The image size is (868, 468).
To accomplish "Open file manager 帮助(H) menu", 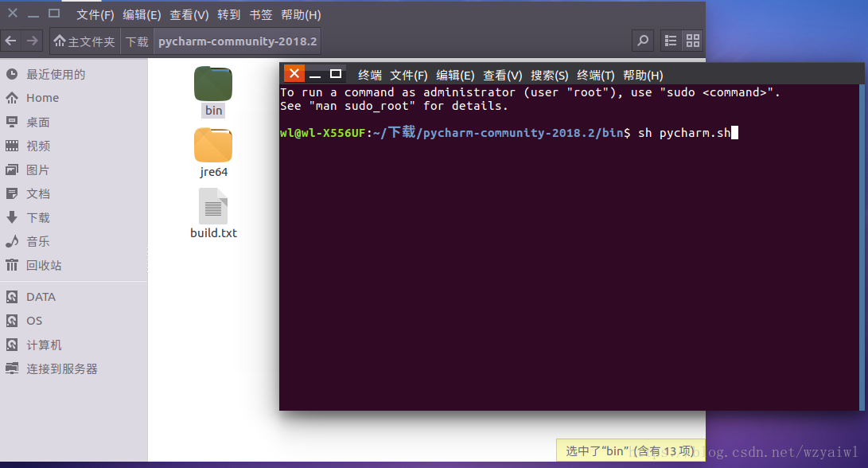I will pyautogui.click(x=302, y=15).
